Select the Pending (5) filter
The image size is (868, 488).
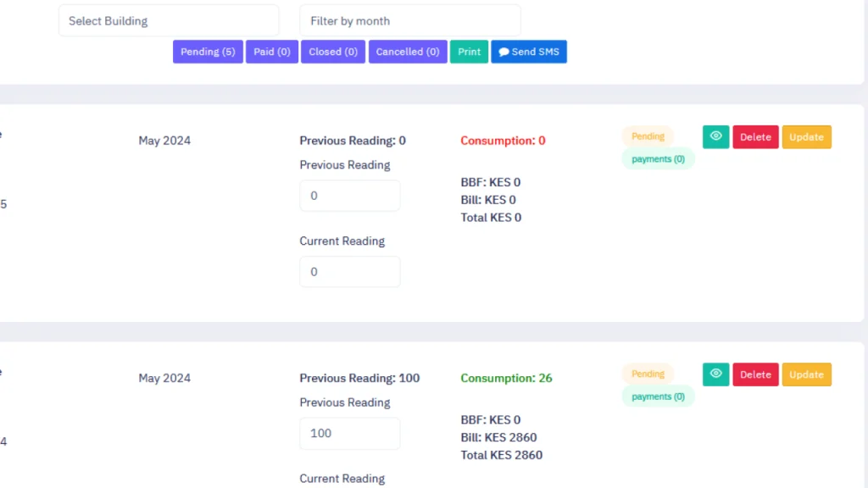tap(207, 52)
